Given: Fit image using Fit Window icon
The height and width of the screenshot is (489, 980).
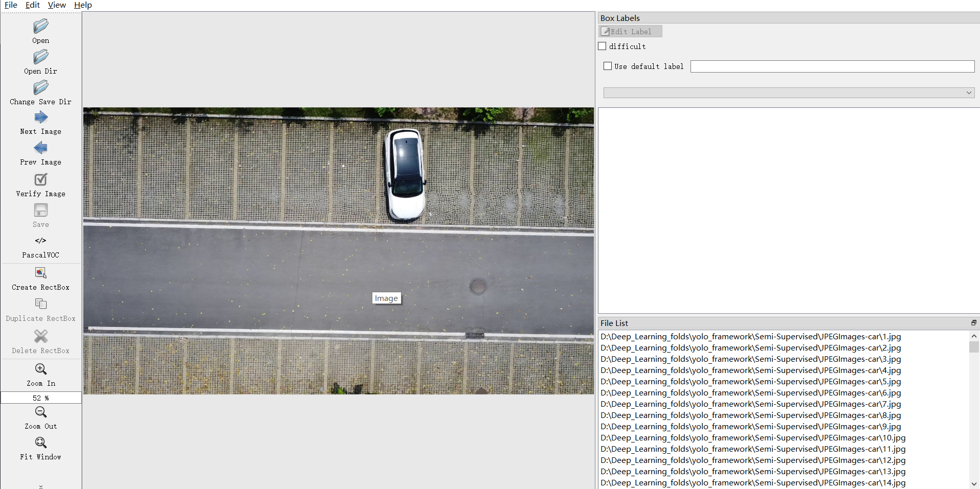Looking at the screenshot, I should tap(40, 443).
